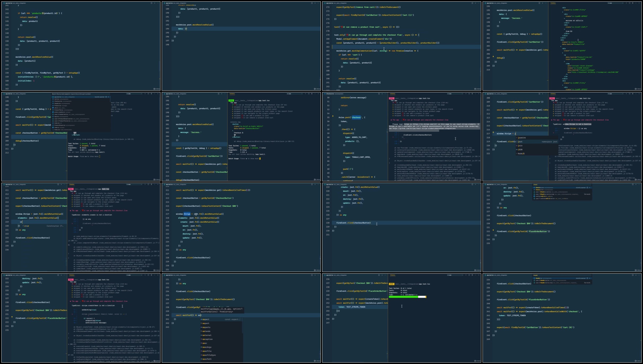This screenshot has height=364, width=643.
Task: Click the 'Search files by name' quick open field
Action: (x=81, y=94)
